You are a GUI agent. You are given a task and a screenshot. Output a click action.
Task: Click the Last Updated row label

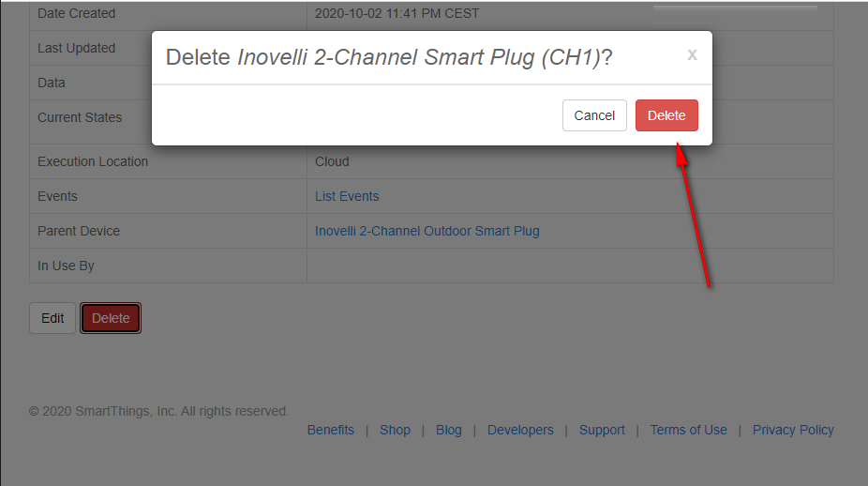pyautogui.click(x=76, y=48)
